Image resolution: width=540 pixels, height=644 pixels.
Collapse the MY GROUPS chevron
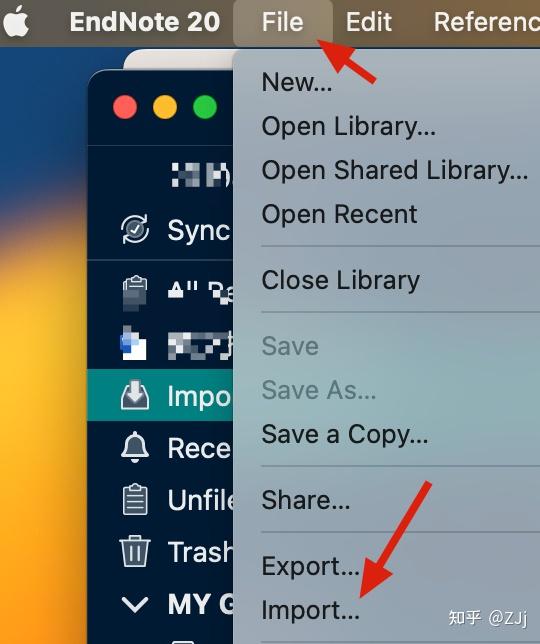coord(135,605)
